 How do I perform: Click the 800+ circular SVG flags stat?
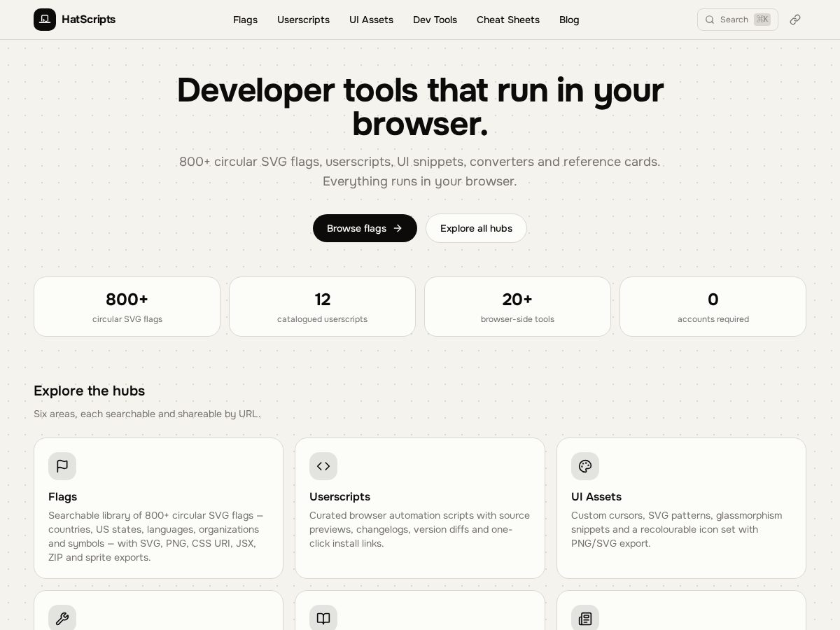click(x=127, y=307)
